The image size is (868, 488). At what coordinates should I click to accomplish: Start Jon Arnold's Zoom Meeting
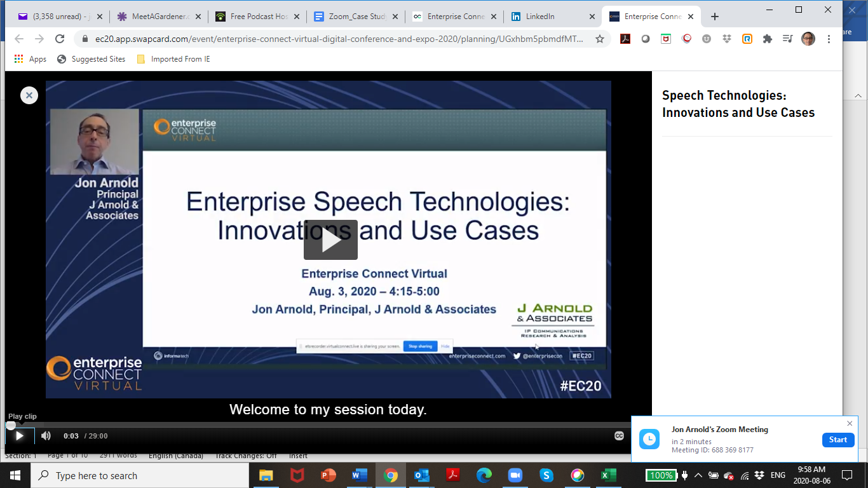pyautogui.click(x=837, y=440)
